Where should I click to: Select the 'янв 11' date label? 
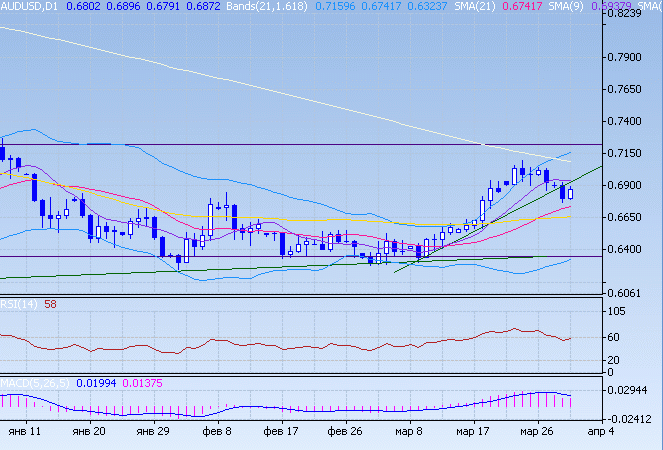click(x=22, y=432)
